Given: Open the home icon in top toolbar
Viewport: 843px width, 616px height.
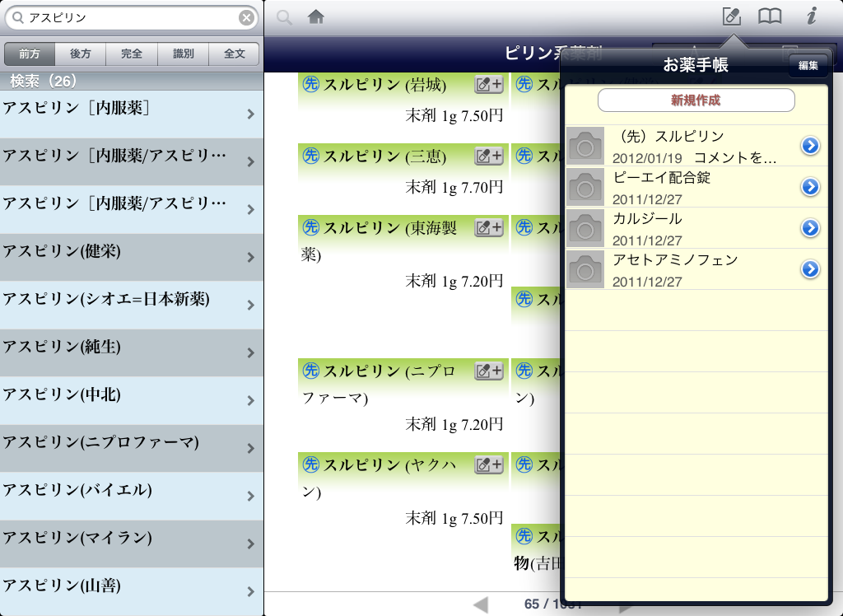Looking at the screenshot, I should pos(315,16).
